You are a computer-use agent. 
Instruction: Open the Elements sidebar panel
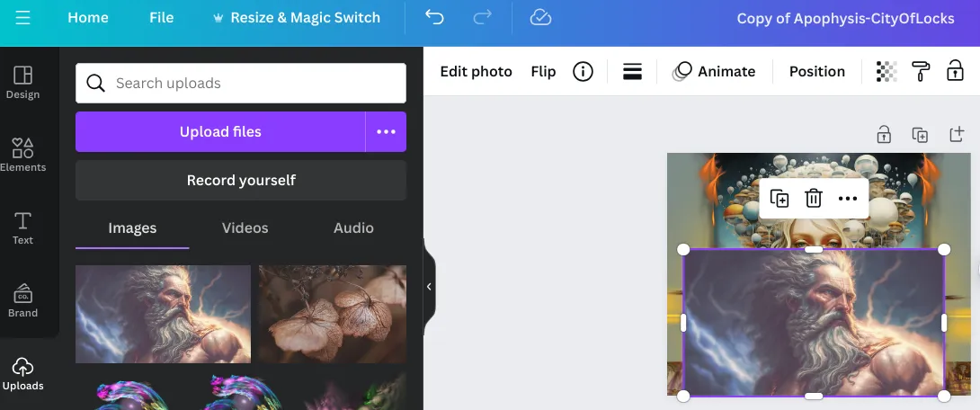(23, 155)
